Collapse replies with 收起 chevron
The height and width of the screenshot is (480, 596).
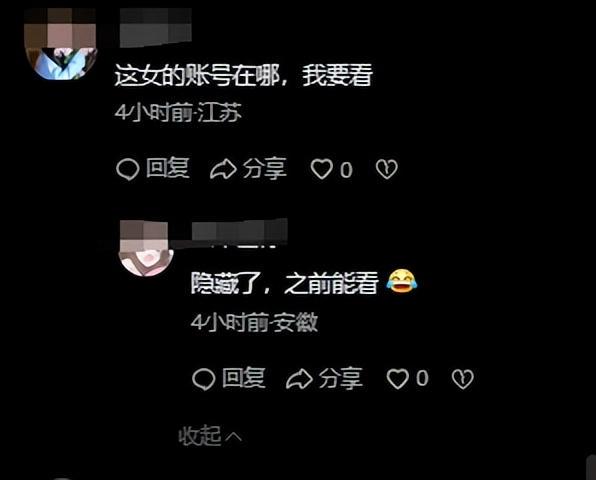[x=210, y=436]
